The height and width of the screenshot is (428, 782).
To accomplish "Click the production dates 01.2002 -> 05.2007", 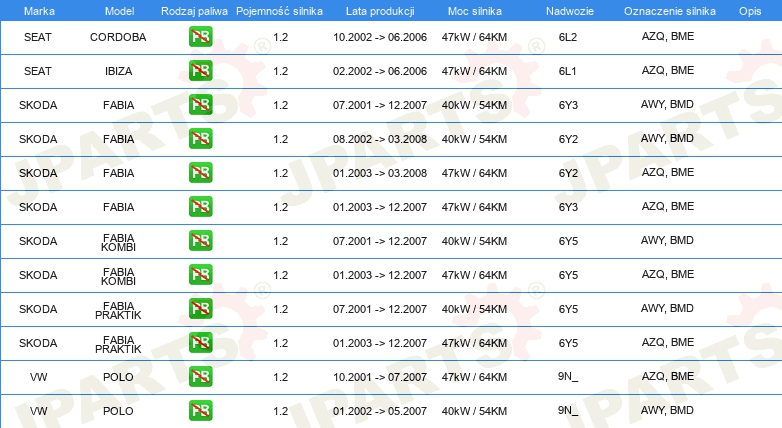I will pyautogui.click(x=380, y=411).
